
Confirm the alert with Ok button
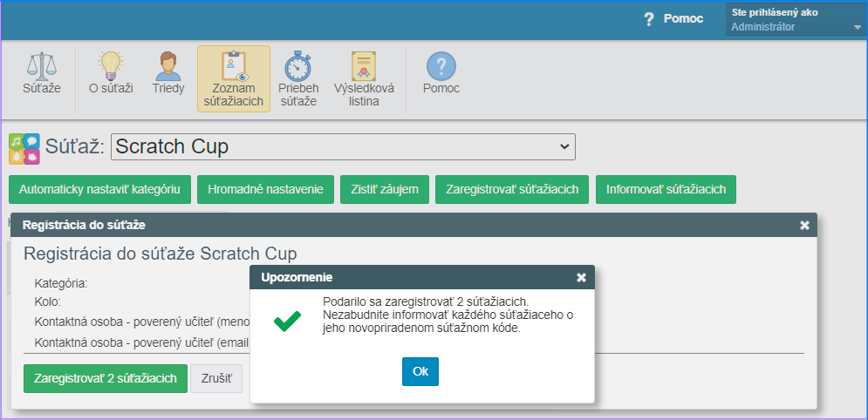click(x=420, y=371)
